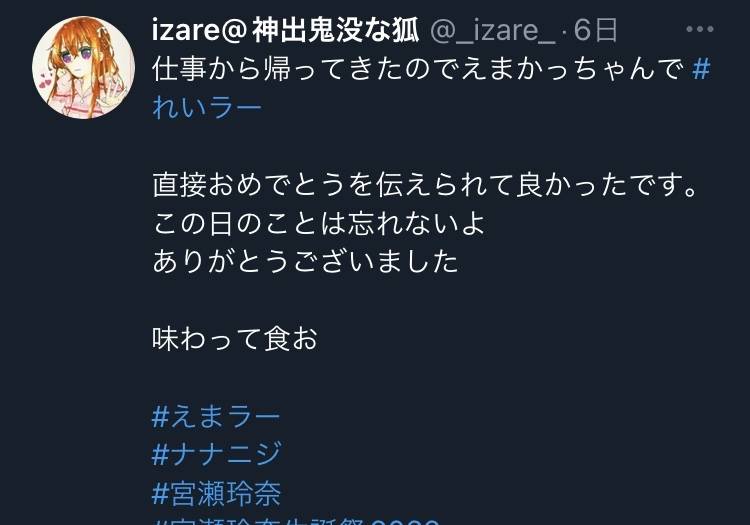Open the display name starting with izare@

[x=286, y=30]
